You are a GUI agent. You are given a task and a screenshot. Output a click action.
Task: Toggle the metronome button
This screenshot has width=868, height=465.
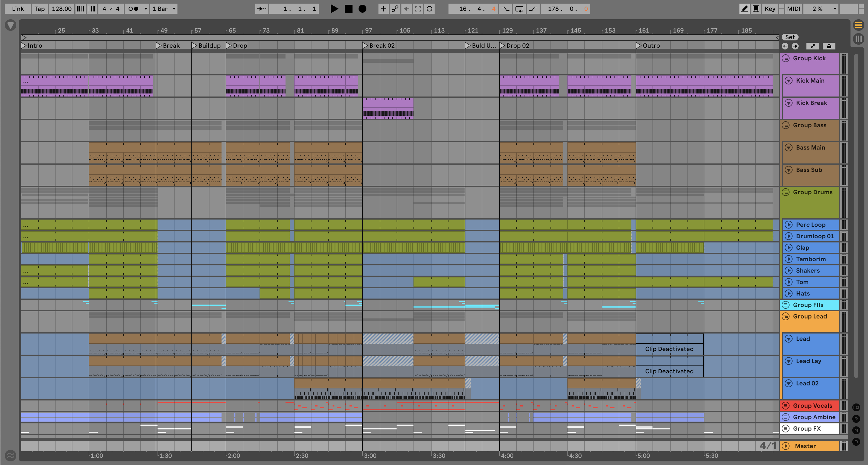(x=133, y=9)
